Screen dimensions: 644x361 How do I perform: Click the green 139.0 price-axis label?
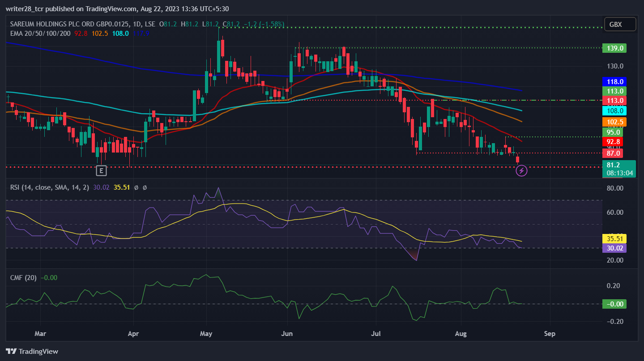click(x=614, y=48)
